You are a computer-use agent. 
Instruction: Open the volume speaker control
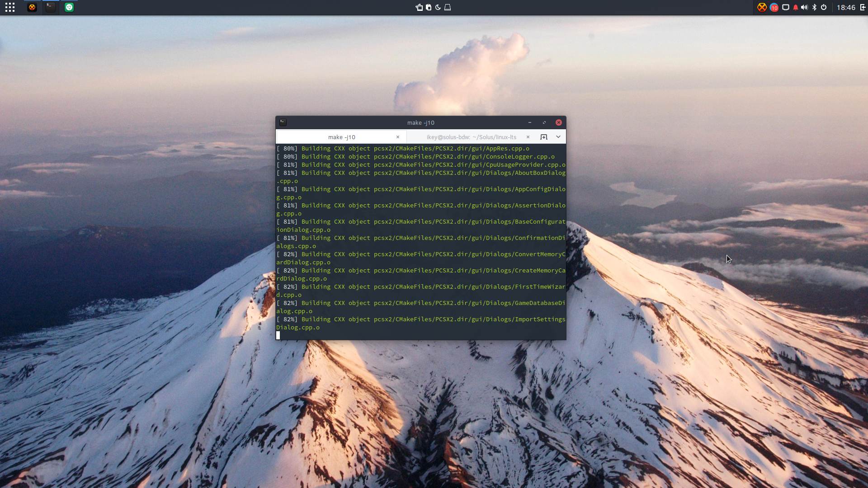click(804, 7)
